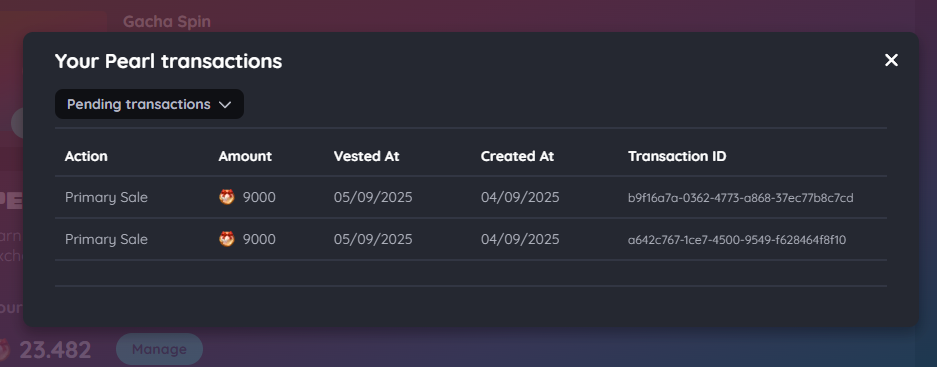Select transaction ID starting with b9f16a7a

click(740, 198)
